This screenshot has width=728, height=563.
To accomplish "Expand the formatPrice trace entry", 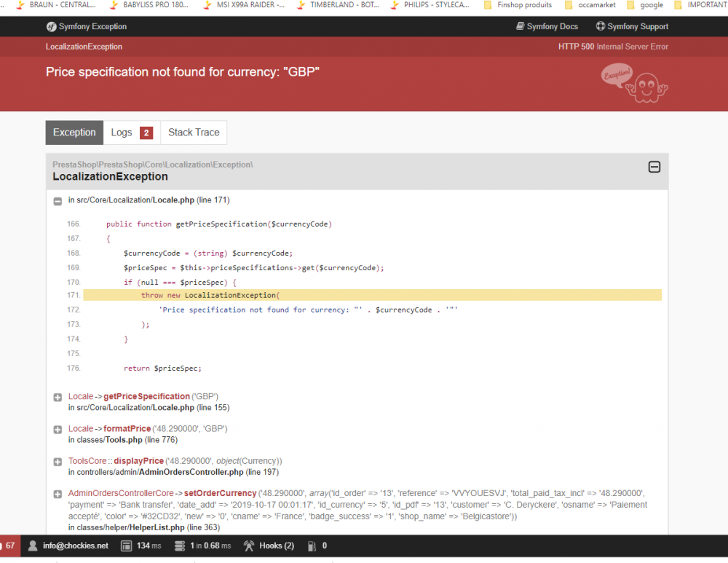I will (x=58, y=430).
